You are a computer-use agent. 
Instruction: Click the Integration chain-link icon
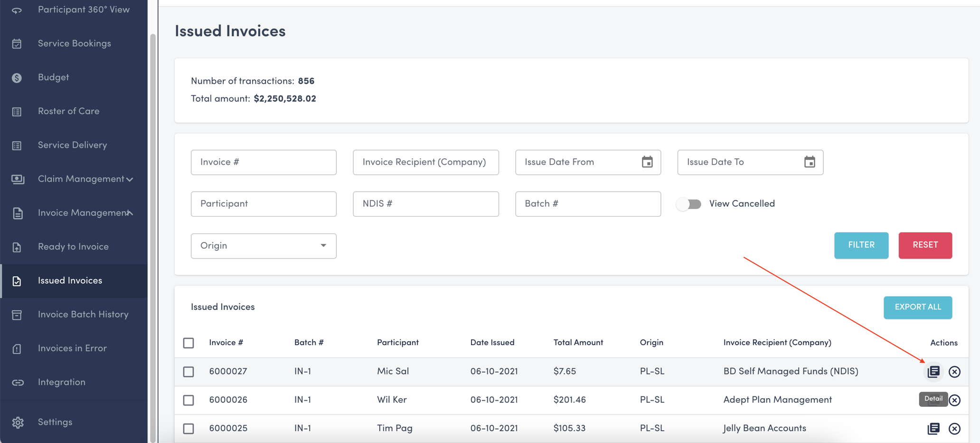[17, 382]
